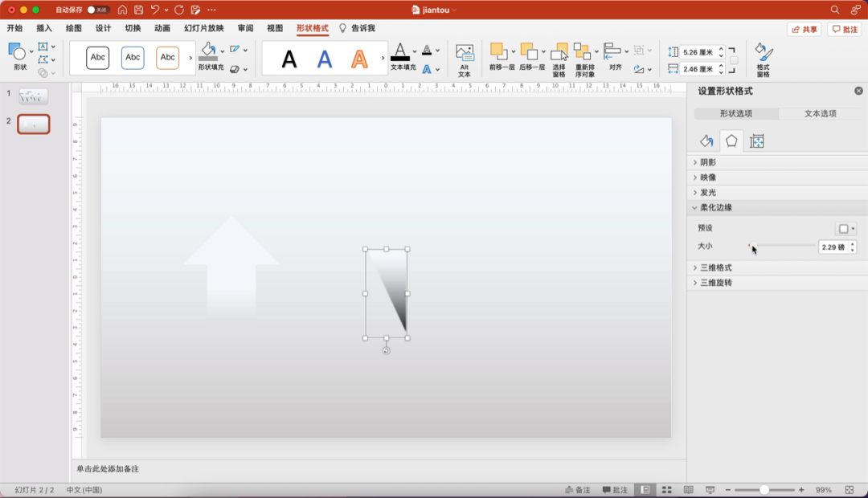
Task: Open Alt Text pane
Action: click(x=465, y=59)
